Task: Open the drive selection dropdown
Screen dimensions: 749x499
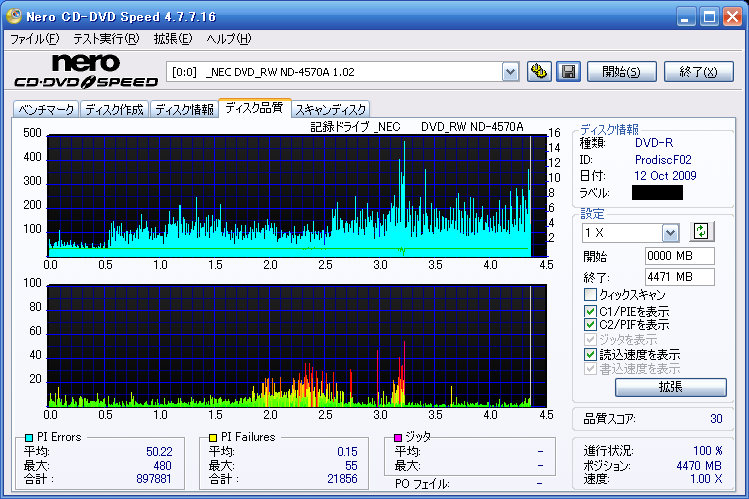Action: [511, 72]
